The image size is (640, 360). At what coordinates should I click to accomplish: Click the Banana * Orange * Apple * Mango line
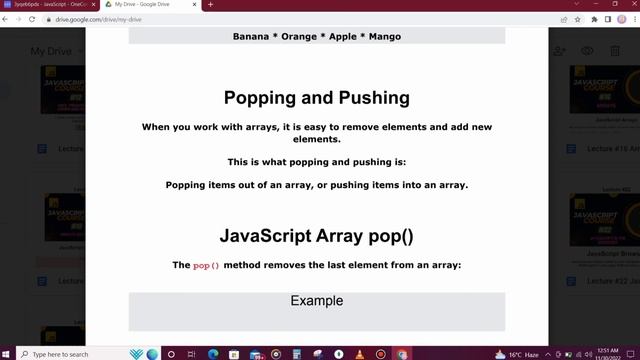(x=317, y=37)
